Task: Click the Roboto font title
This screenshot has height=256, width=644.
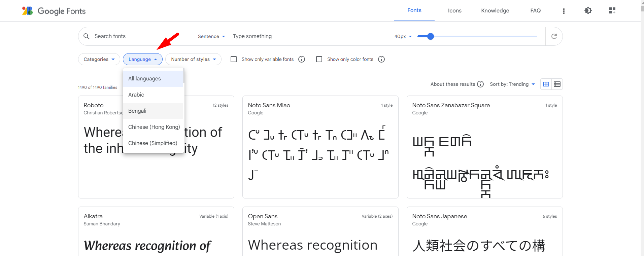Action: (x=94, y=105)
